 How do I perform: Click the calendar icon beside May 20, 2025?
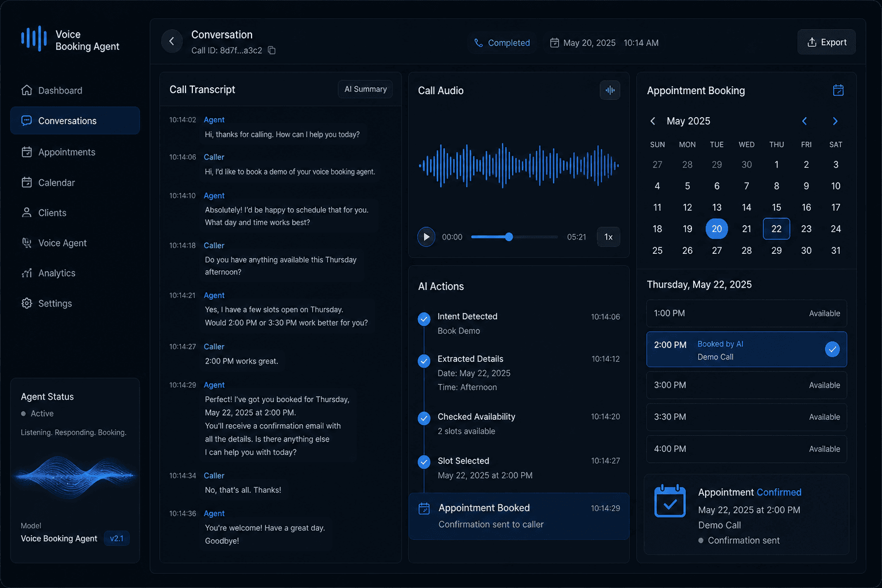click(554, 42)
